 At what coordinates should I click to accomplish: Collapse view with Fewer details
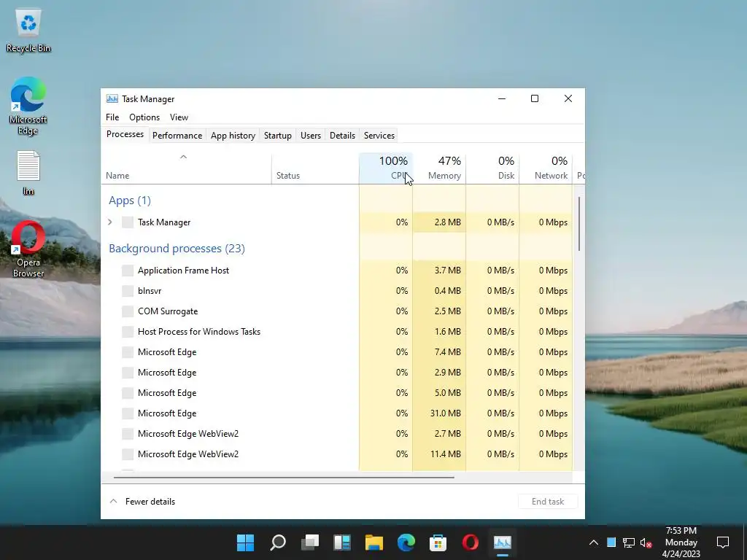click(x=142, y=502)
